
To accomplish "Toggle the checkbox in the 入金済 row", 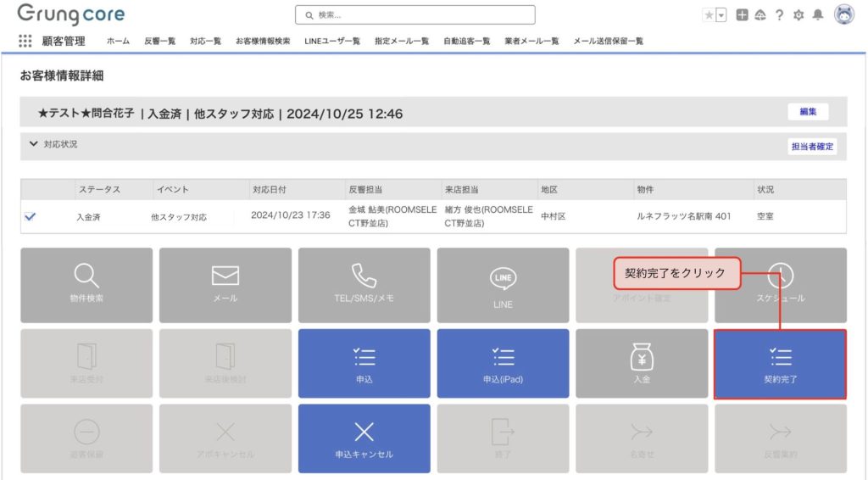I will tap(31, 217).
